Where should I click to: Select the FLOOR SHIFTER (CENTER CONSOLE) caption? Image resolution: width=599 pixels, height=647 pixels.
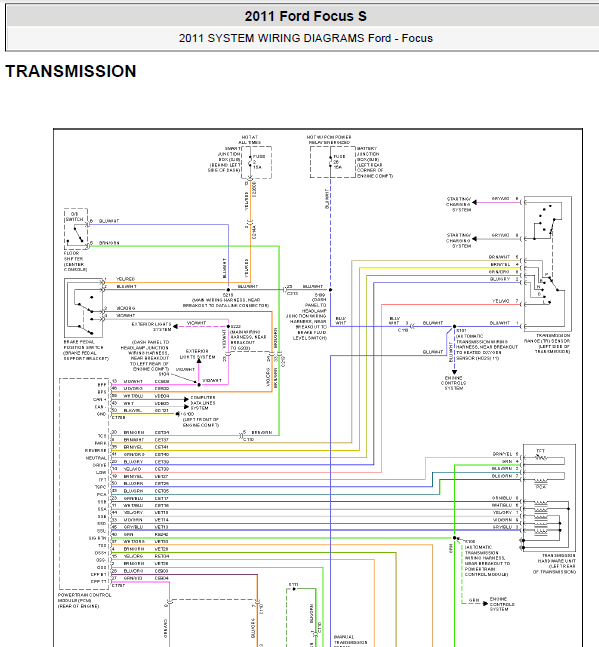[75, 262]
